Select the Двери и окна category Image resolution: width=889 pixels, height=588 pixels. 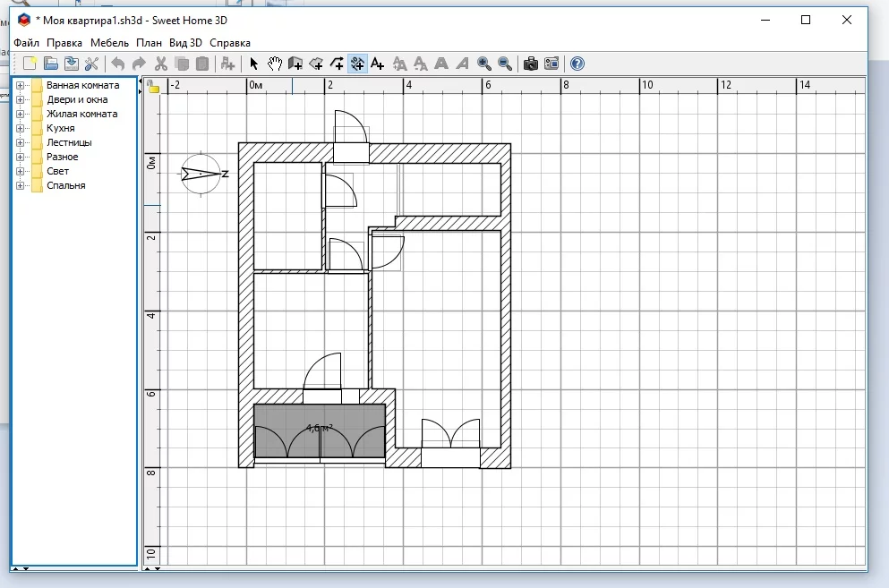(x=77, y=100)
